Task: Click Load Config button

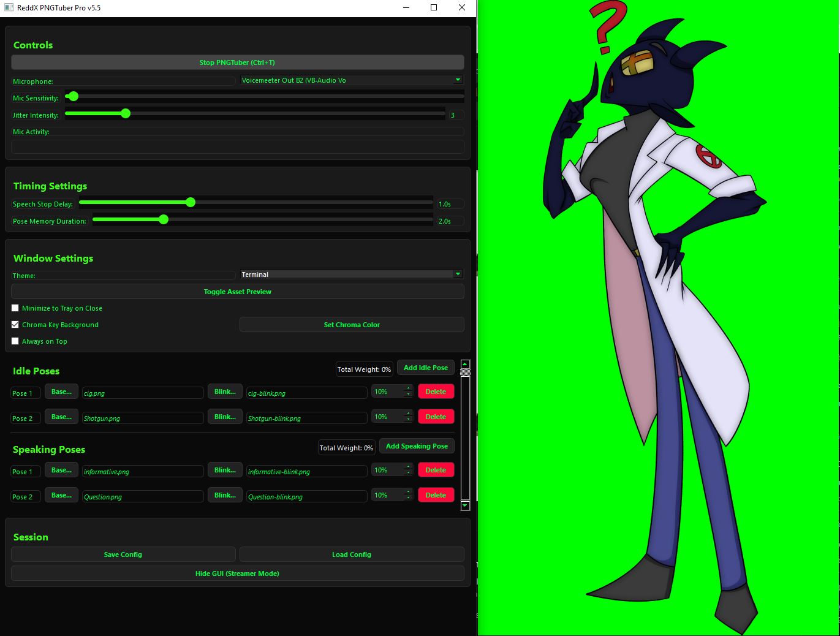Action: point(352,555)
